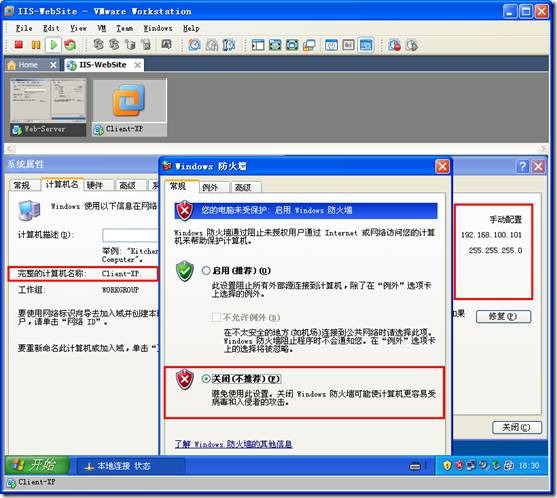
Task: Click the highlighted Console view icon
Action: coord(366,45)
